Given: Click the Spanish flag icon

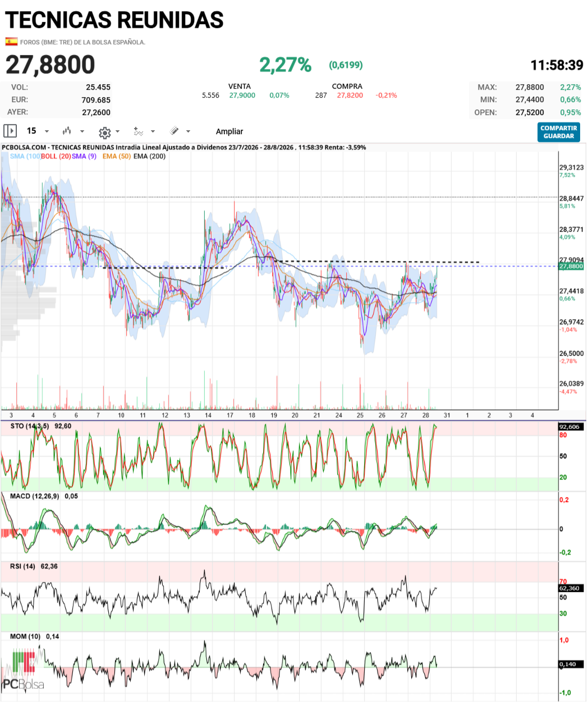Looking at the screenshot, I should [x=11, y=42].
